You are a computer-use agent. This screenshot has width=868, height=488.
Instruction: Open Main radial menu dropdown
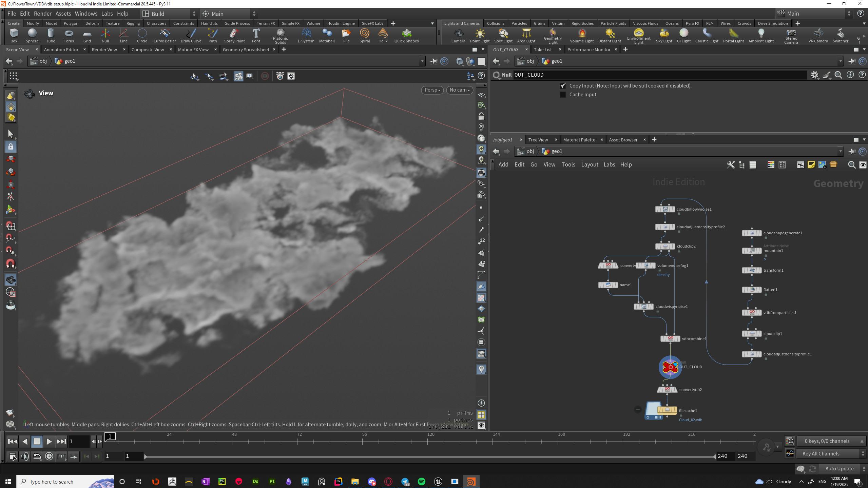[x=229, y=14]
